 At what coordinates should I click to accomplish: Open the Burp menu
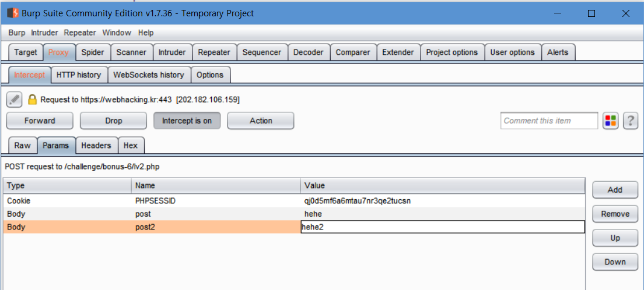click(x=17, y=33)
